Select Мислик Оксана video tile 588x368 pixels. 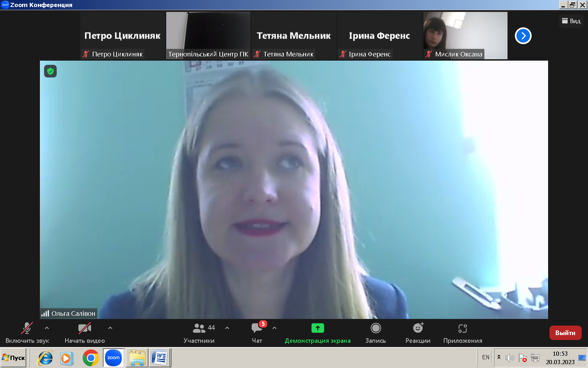(465, 35)
